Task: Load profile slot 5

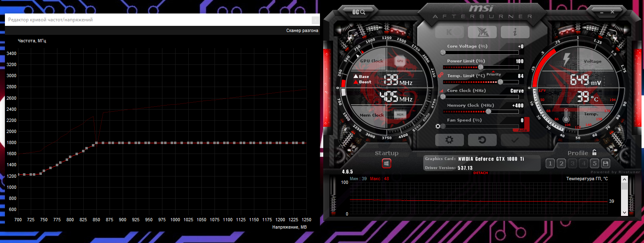Action: pos(595,163)
